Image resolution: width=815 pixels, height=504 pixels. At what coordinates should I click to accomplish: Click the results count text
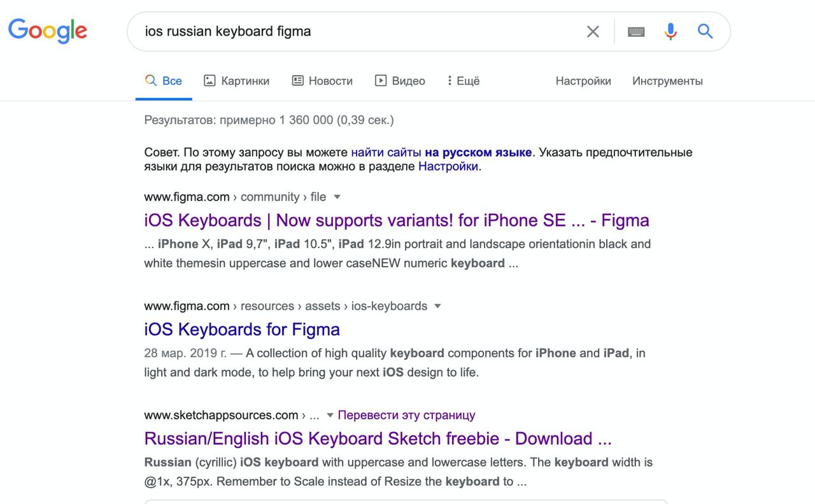(269, 120)
